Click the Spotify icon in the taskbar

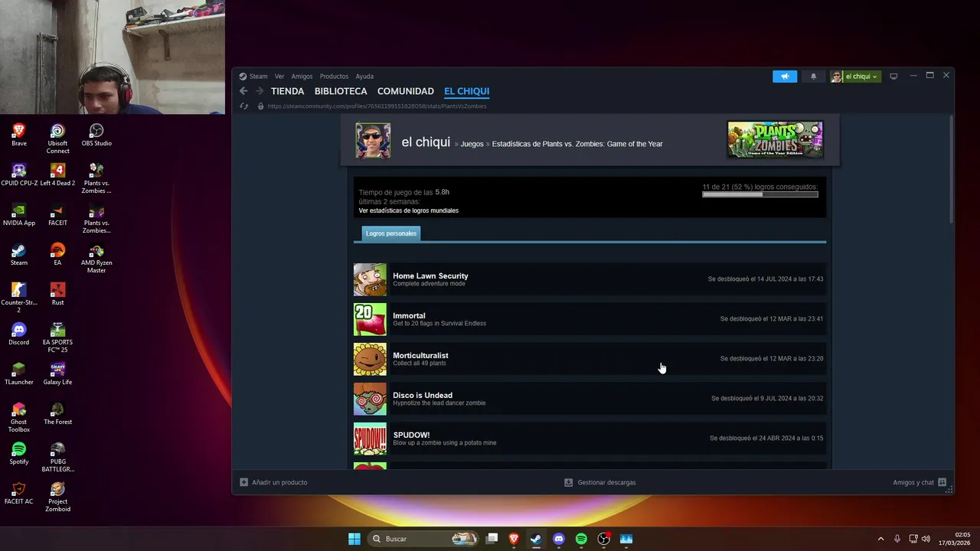(x=581, y=539)
